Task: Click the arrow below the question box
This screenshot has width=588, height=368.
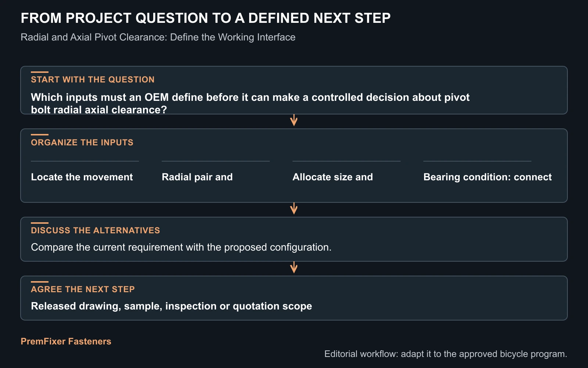Action: coord(294,120)
